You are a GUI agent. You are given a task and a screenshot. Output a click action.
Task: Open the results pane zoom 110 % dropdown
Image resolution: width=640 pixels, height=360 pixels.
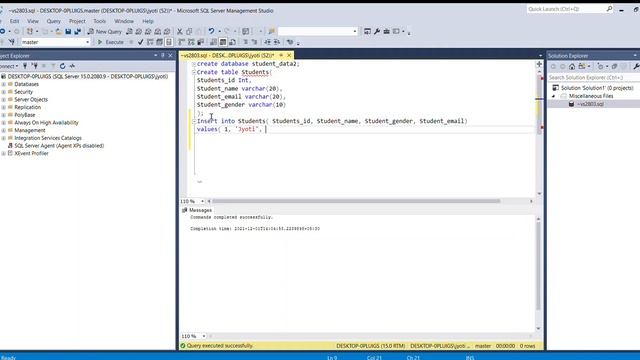[x=204, y=336]
